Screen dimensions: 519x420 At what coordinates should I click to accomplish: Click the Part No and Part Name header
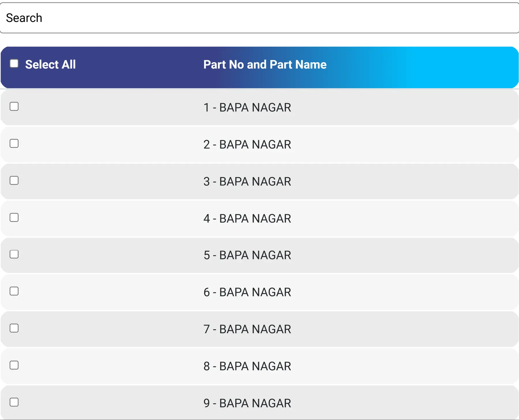(x=265, y=65)
